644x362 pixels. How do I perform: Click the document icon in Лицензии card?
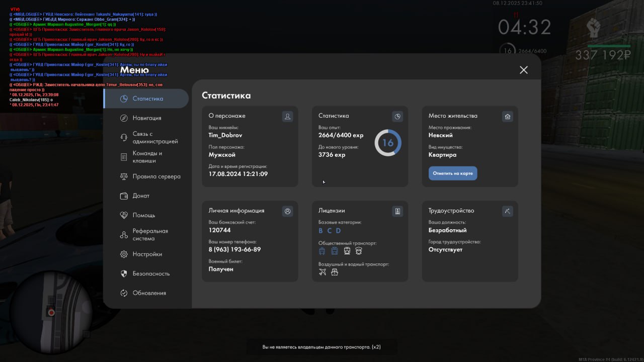[x=397, y=212]
